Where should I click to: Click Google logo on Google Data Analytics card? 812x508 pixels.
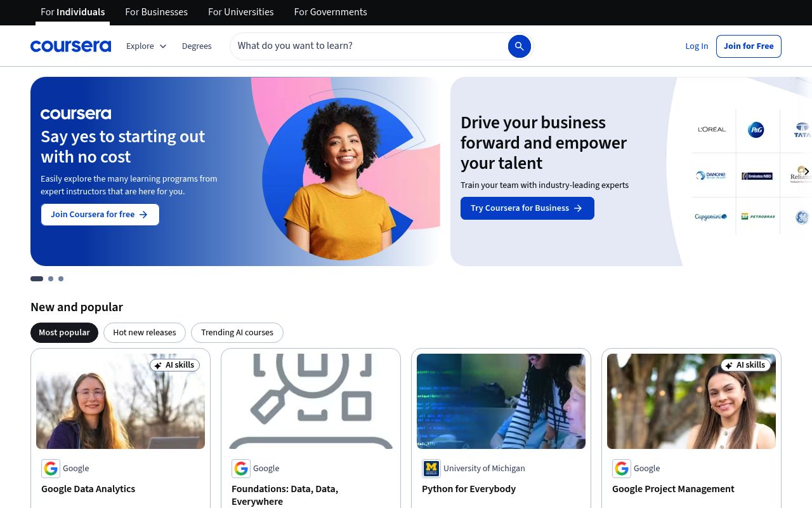pyautogui.click(x=51, y=469)
